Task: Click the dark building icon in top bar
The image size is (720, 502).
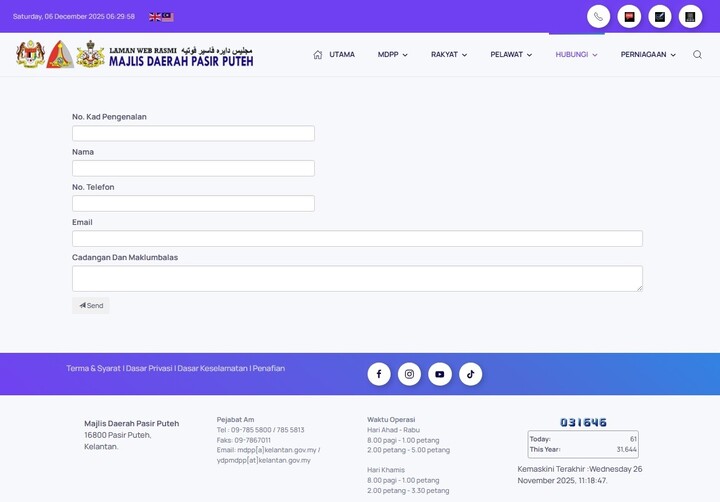Action: pyautogui.click(x=690, y=17)
